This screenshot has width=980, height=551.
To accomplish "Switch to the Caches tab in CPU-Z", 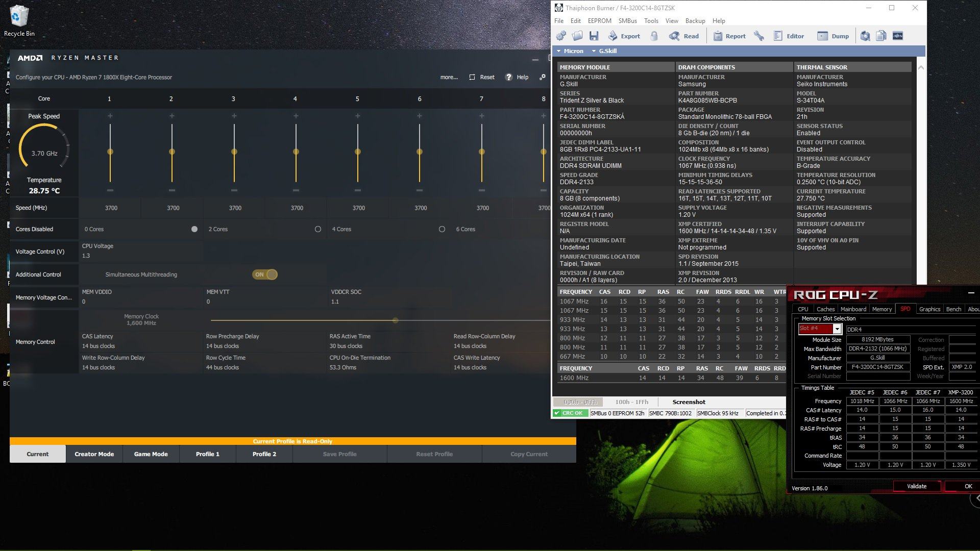I will click(x=825, y=309).
